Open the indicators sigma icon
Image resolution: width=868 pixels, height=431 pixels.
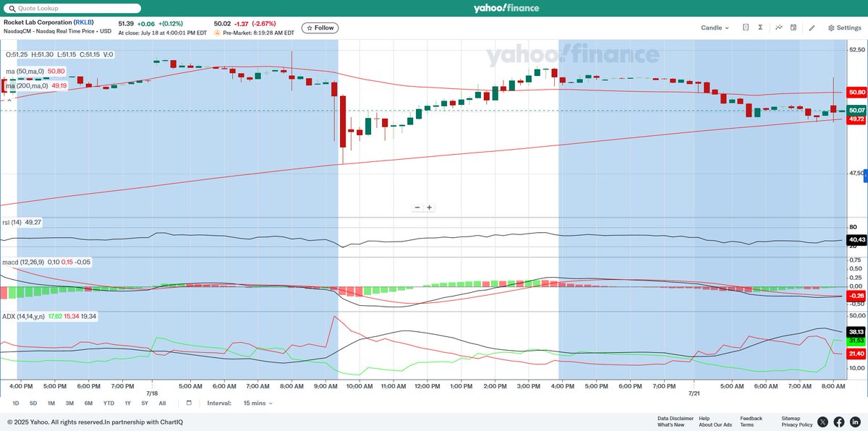tap(760, 27)
